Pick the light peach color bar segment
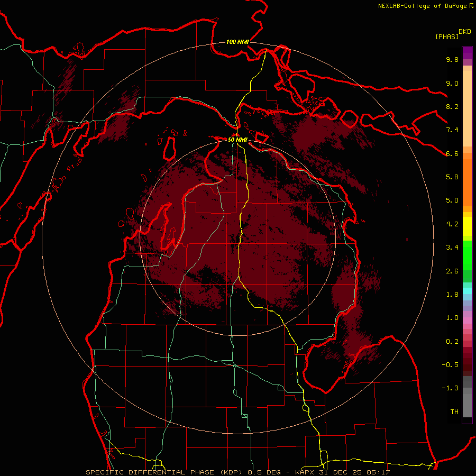The width and height of the screenshot is (476, 476). (x=467, y=108)
